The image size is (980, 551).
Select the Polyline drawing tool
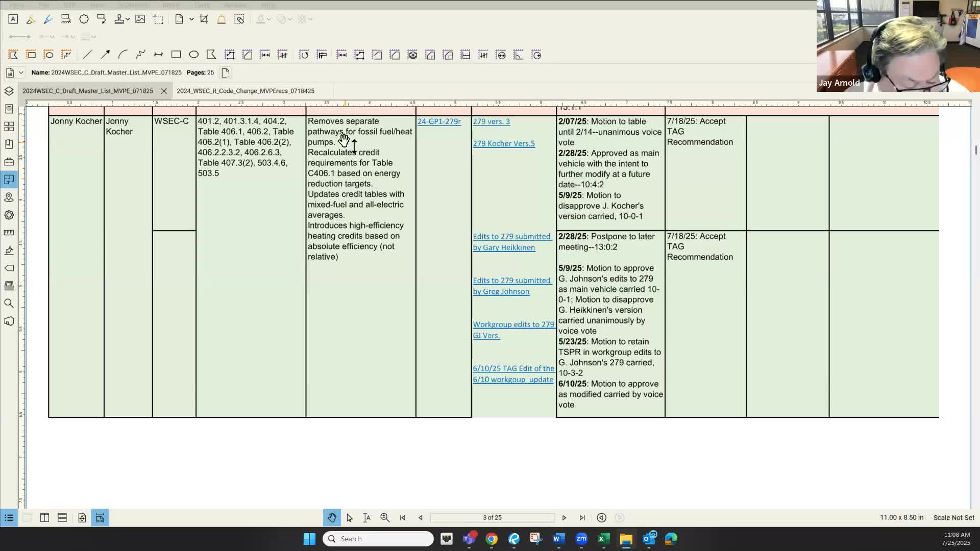[140, 55]
